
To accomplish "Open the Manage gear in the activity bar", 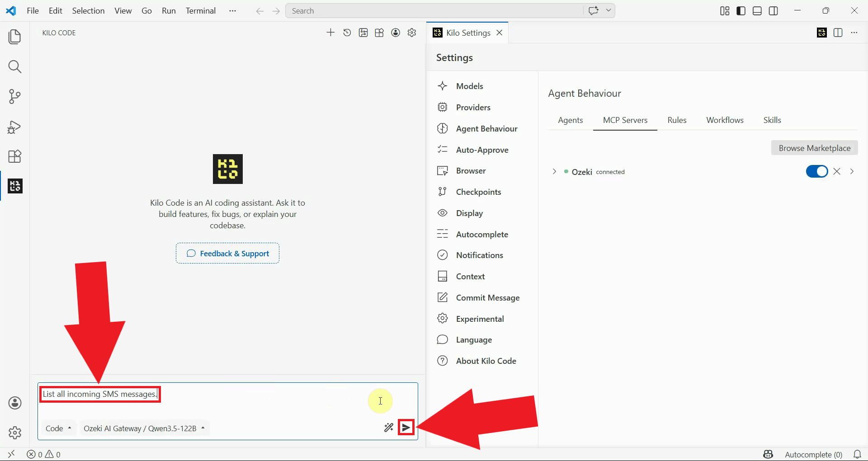I will click(x=15, y=433).
